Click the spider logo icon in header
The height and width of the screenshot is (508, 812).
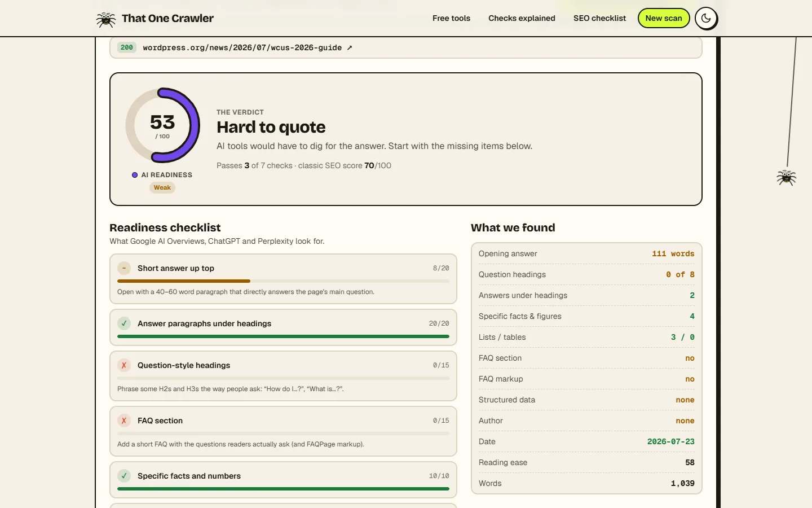(x=105, y=19)
